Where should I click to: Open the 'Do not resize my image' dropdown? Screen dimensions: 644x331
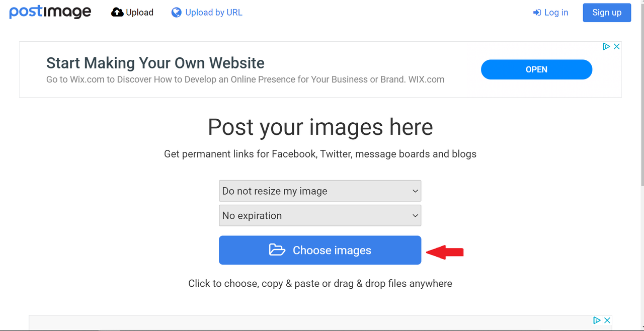point(320,191)
